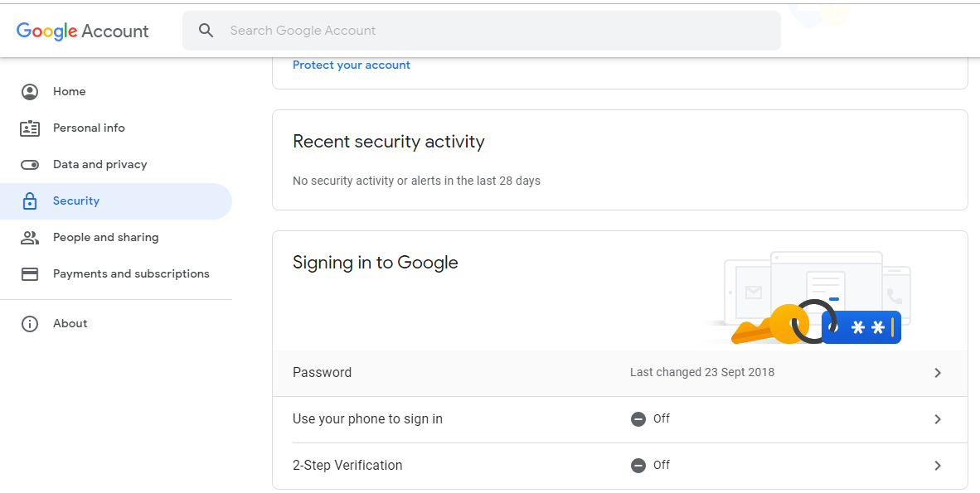The width and height of the screenshot is (980, 493).
Task: Click the Payments and subscriptions card icon
Action: point(30,274)
